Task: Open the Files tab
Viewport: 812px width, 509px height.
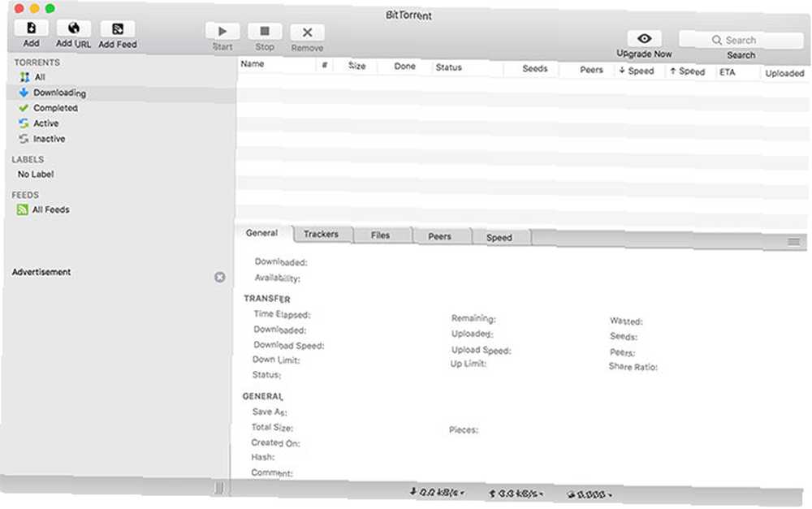Action: pos(380,235)
